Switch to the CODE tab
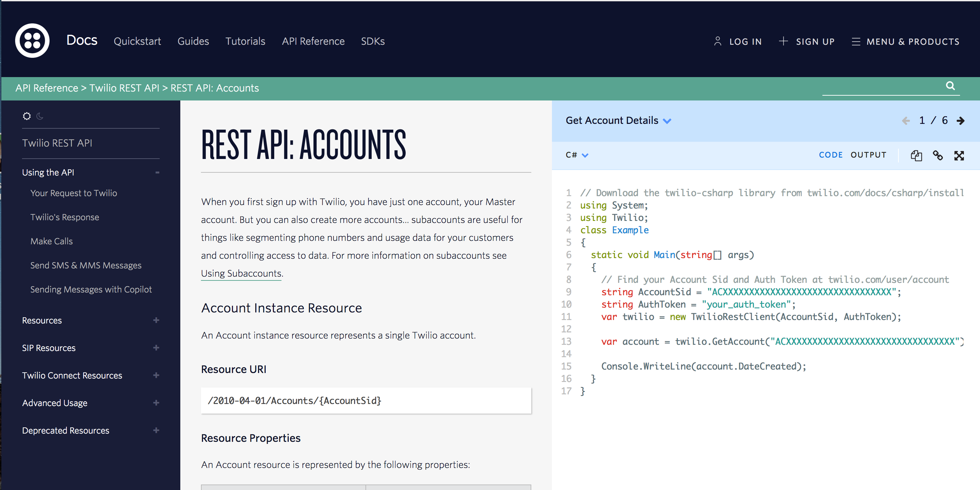The width and height of the screenshot is (980, 490). 831,155
